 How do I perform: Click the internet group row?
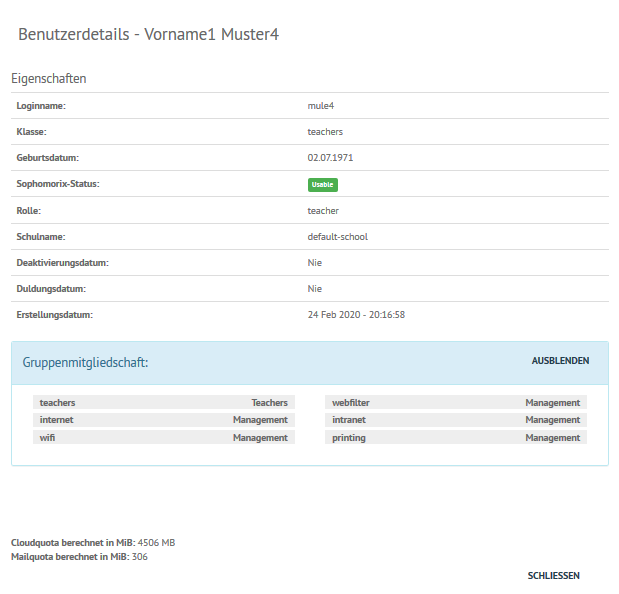point(164,420)
